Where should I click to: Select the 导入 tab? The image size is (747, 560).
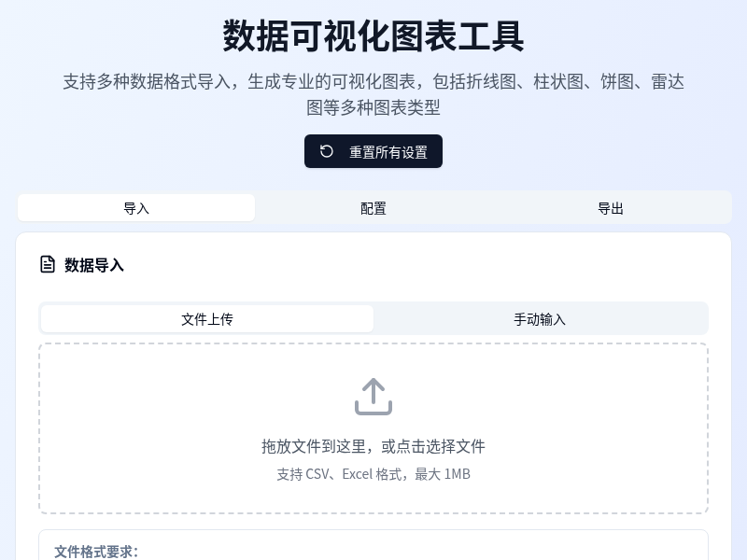point(136,208)
